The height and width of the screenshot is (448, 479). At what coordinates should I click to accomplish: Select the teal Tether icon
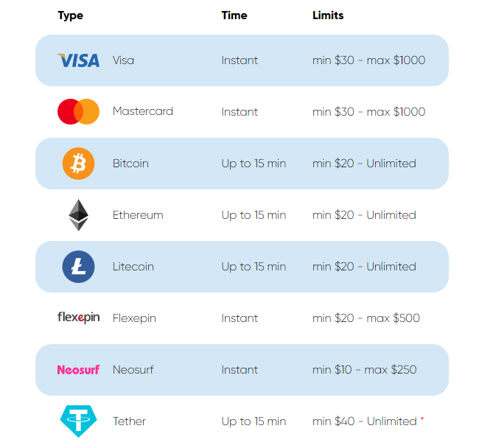(79, 421)
